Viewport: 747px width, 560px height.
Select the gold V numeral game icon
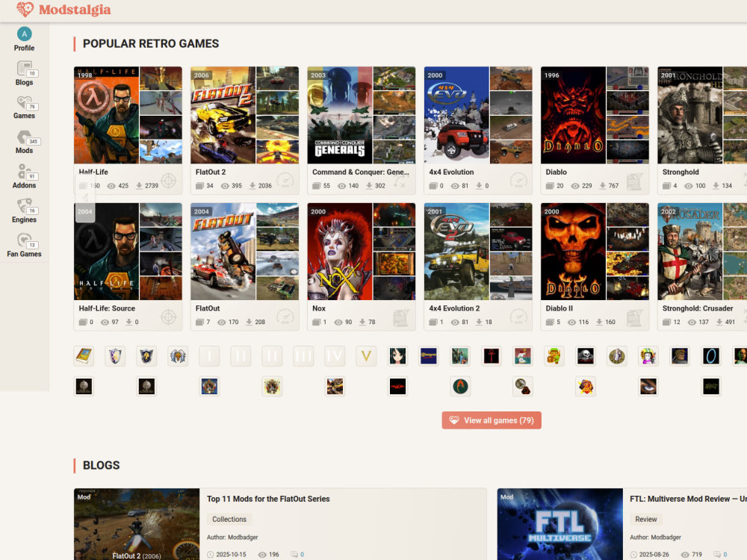coord(366,355)
